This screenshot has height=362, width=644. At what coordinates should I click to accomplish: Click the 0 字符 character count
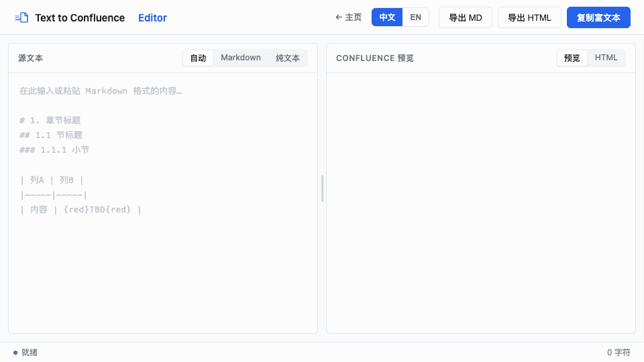coord(619,352)
